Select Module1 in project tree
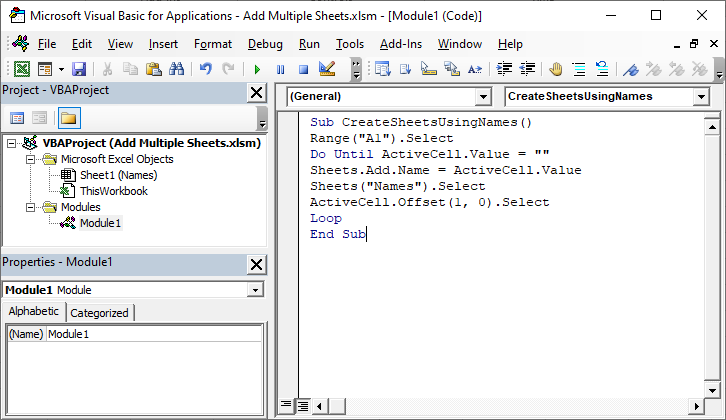This screenshot has height=420, width=726. [x=100, y=223]
